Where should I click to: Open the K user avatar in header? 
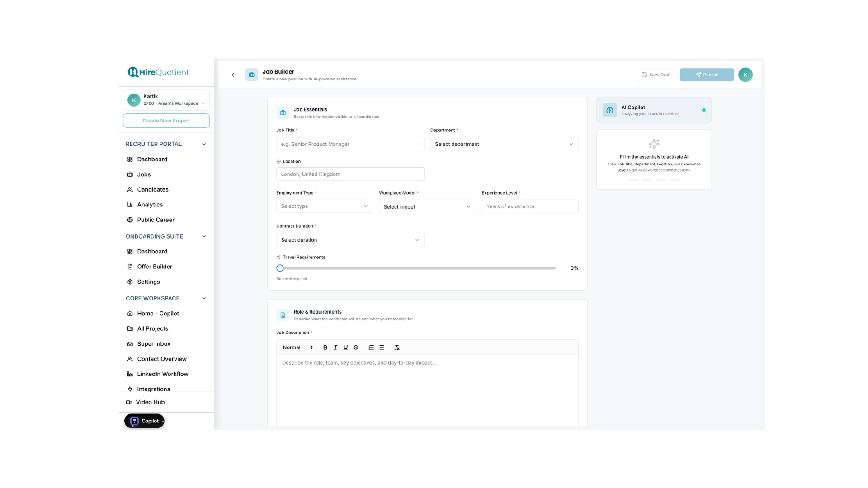(745, 75)
